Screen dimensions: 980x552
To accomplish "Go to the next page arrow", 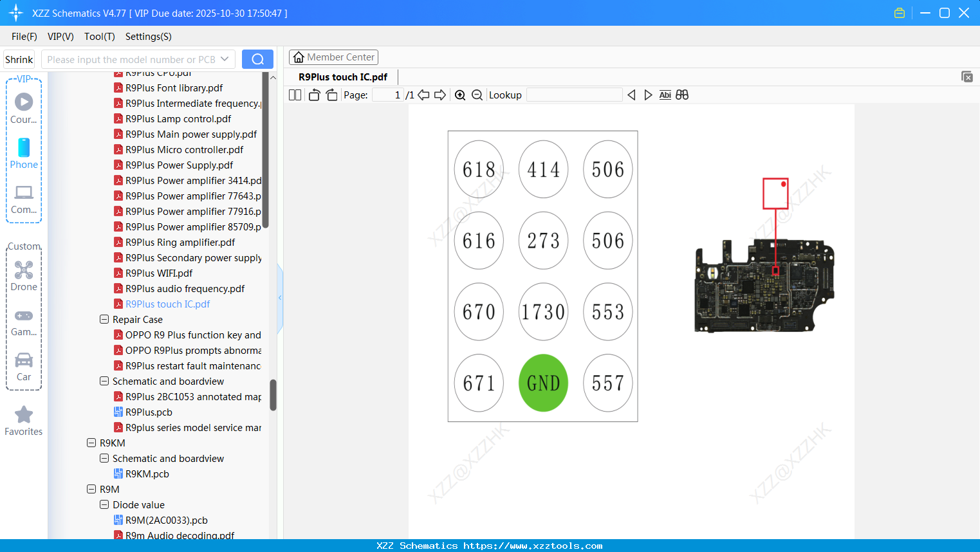I will [x=440, y=95].
